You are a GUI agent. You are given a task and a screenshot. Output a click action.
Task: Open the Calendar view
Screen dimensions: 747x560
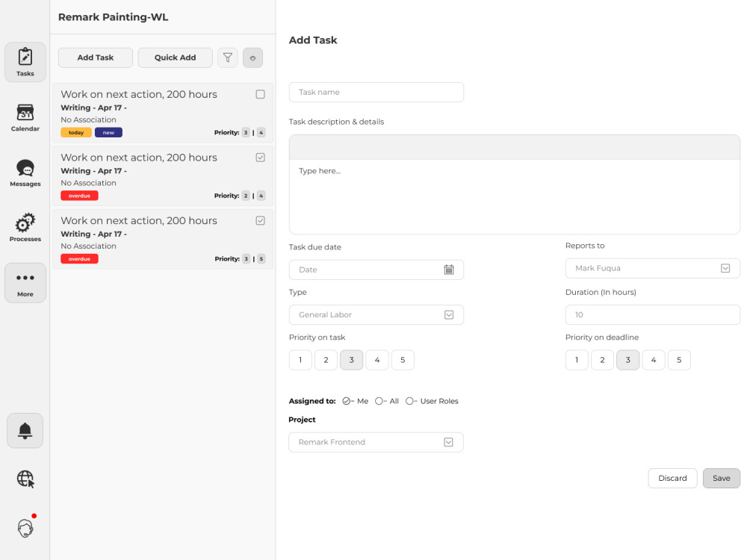click(x=25, y=118)
